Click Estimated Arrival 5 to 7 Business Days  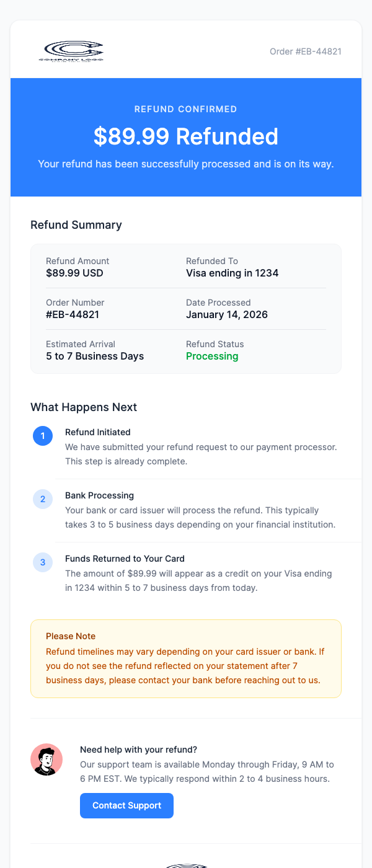94,356
